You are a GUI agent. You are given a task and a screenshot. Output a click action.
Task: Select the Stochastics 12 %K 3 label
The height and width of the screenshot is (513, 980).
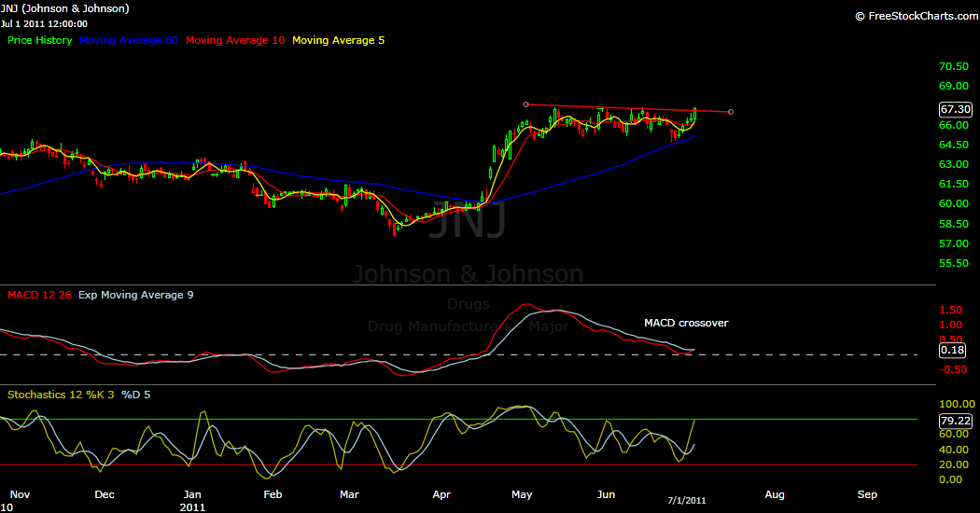(x=61, y=395)
